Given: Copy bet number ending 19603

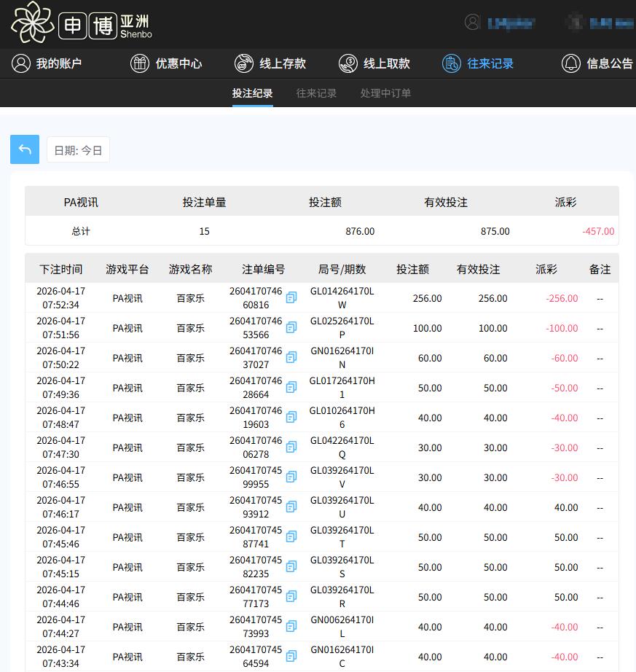Looking at the screenshot, I should pos(291,417).
